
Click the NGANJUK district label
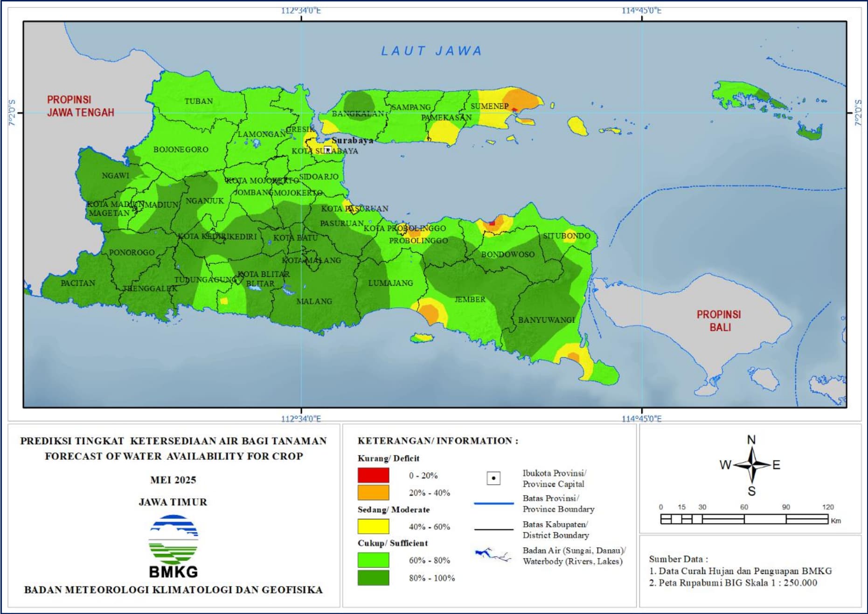205,201
